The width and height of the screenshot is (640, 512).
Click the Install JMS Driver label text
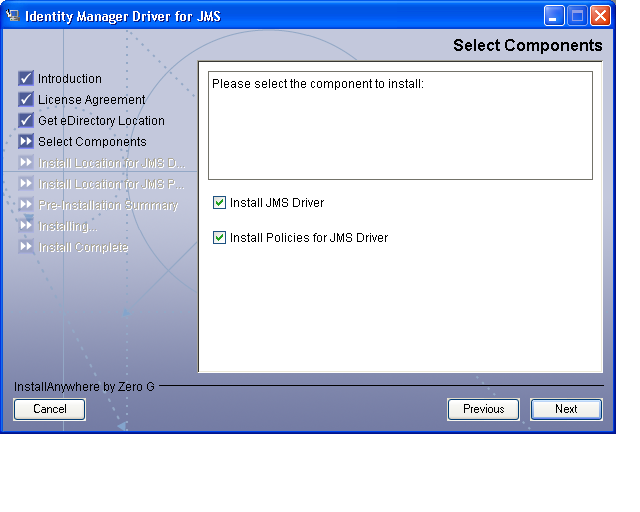point(277,203)
